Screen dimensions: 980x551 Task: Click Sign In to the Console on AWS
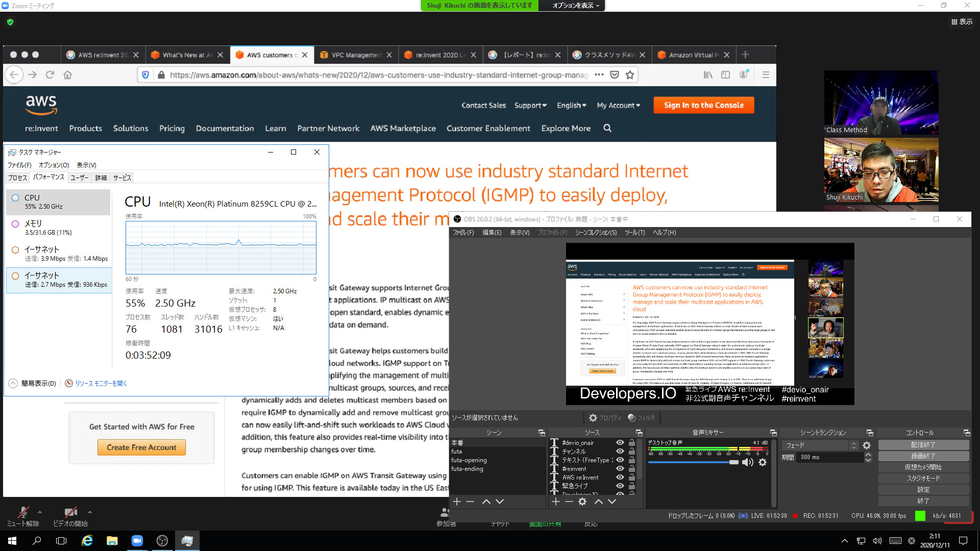(x=703, y=105)
